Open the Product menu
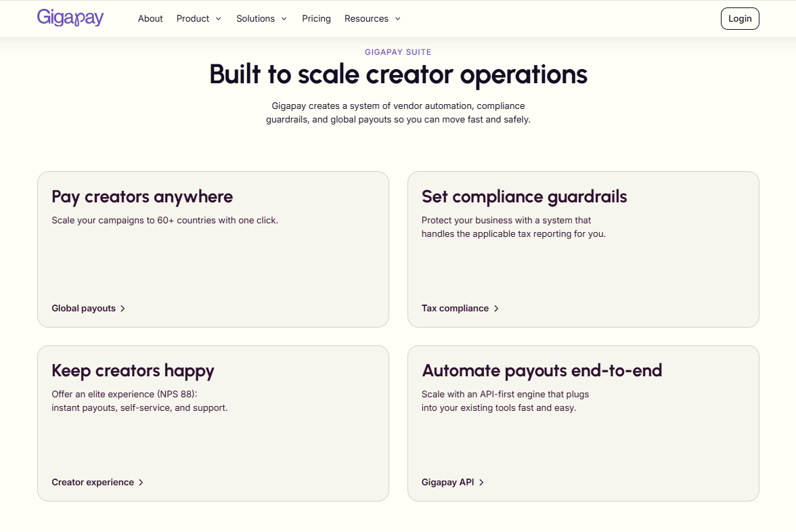The image size is (796, 532). tap(193, 19)
